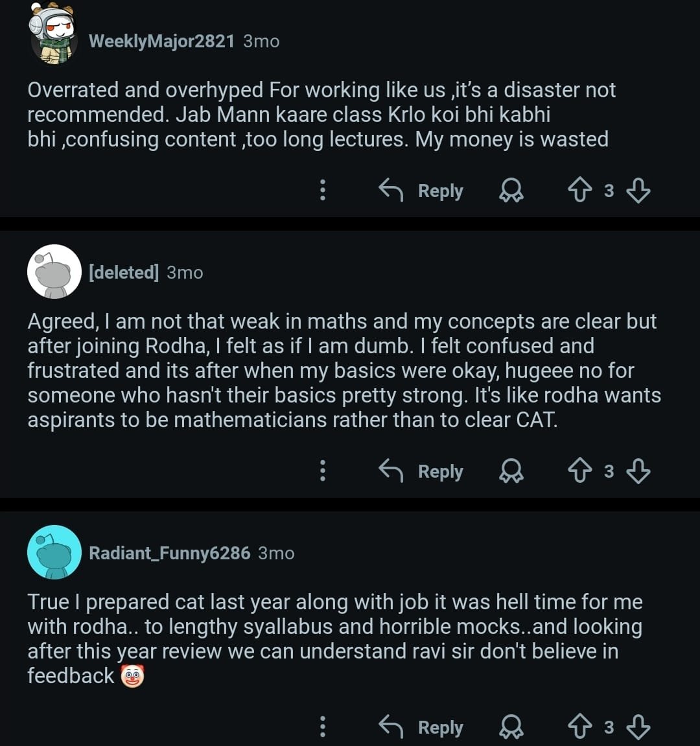Reply to the deleted user's comment
Screen dimensions: 700x746
click(421, 471)
